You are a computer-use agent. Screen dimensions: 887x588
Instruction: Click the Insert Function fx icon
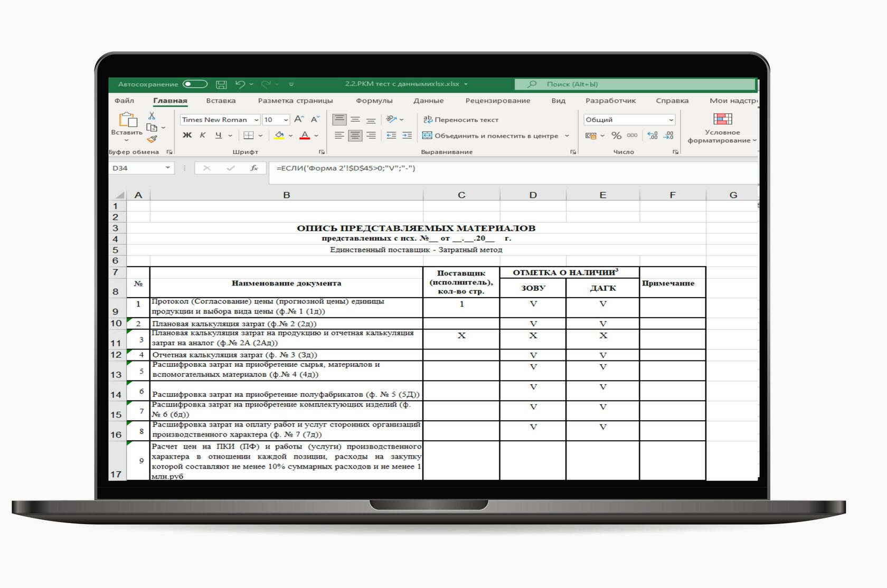254,168
